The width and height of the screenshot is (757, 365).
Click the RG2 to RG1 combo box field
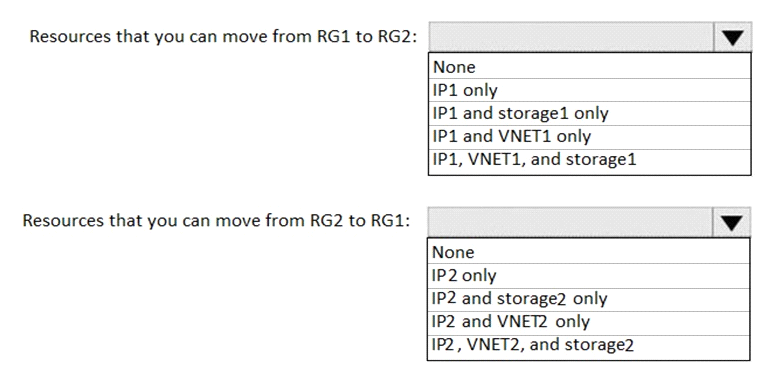[x=571, y=222]
